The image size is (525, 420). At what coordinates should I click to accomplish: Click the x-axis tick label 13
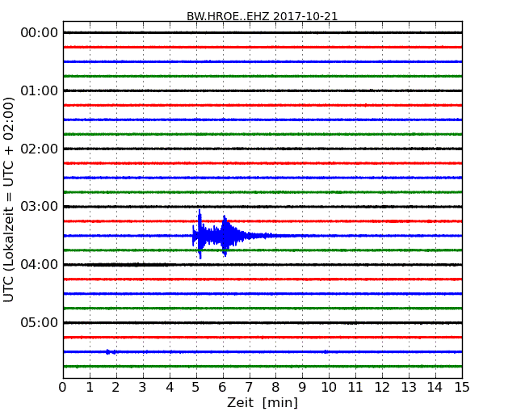tap(409, 388)
